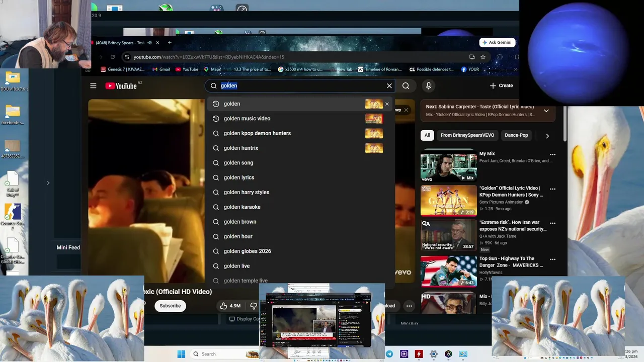Open options for 'Golden' lyric video
Screen dimensions: 644x362
click(x=552, y=189)
